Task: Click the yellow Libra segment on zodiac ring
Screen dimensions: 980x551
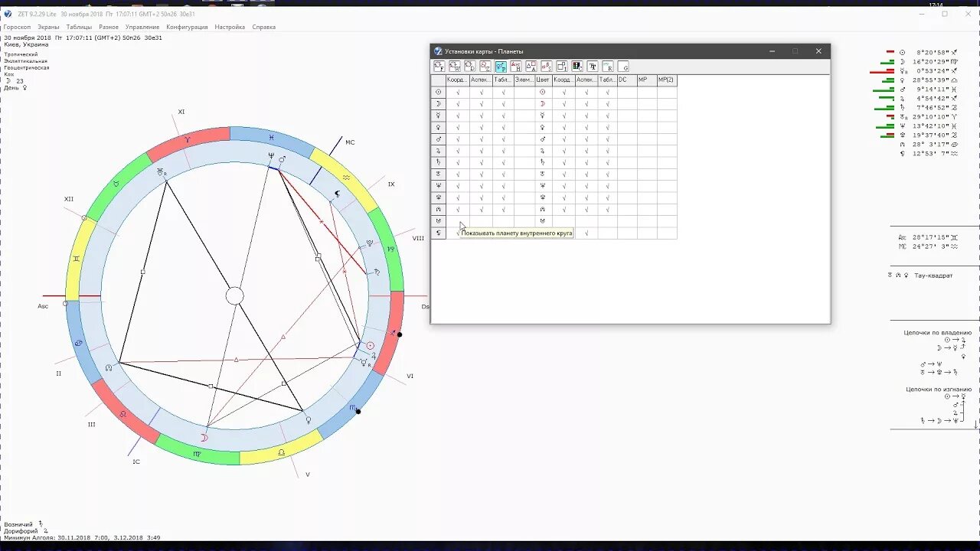Action: pyautogui.click(x=282, y=452)
